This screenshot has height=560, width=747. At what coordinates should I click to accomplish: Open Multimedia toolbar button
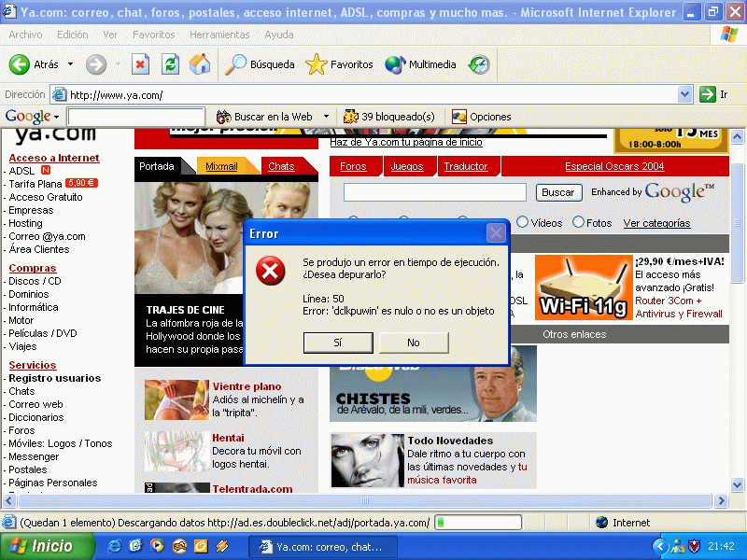point(420,64)
